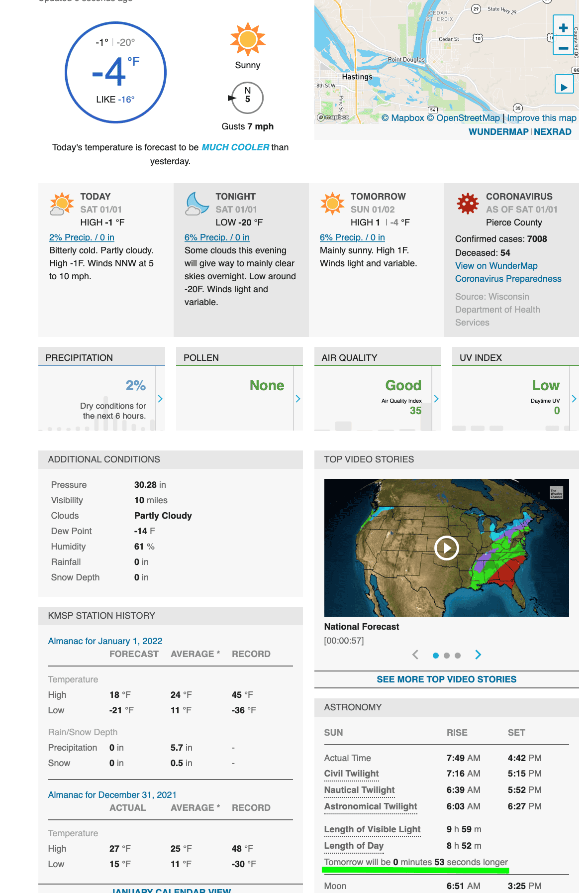
Task: Click the record high 45 °F value
Action: (x=242, y=695)
